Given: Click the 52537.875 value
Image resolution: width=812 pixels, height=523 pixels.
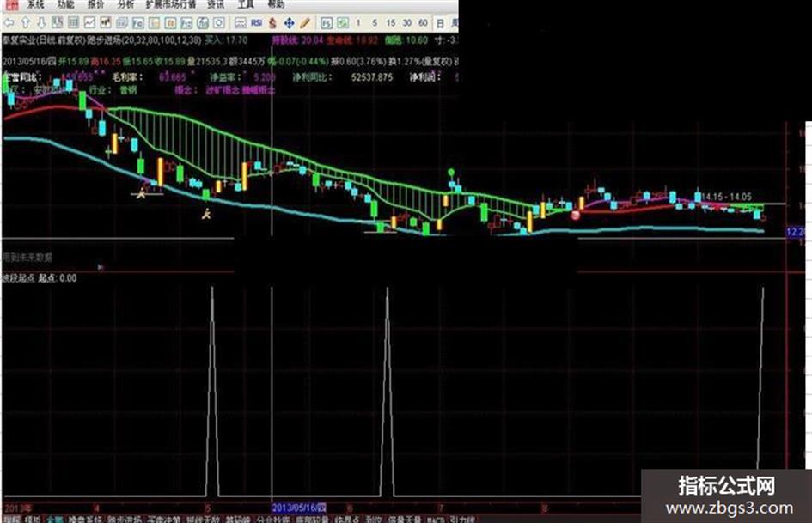Looking at the screenshot, I should point(372,77).
